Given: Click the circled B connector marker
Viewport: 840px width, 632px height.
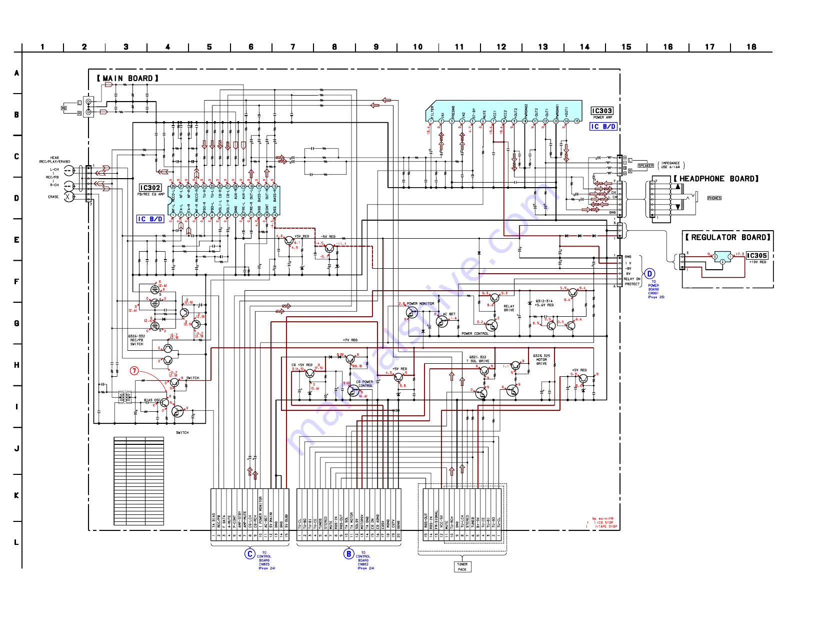Looking at the screenshot, I should pyautogui.click(x=349, y=554).
